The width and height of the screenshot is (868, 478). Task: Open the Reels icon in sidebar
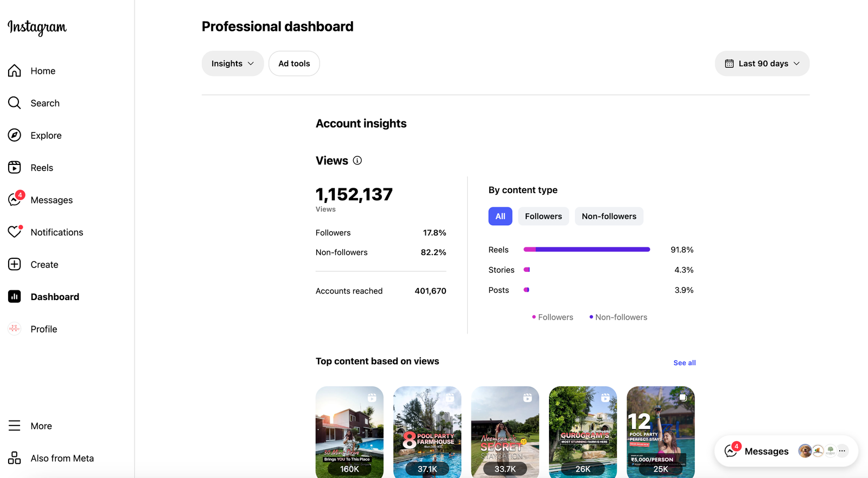pos(15,168)
